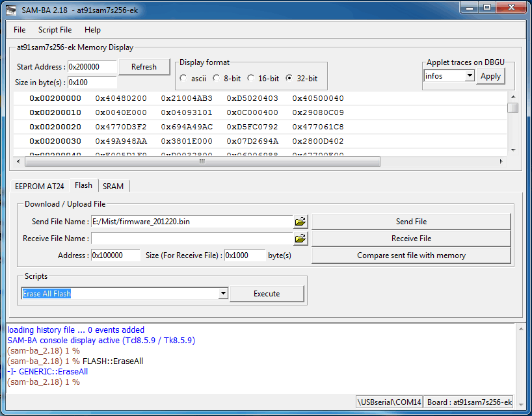532x416 pixels.
Task: Click memory value 0x477061C8
Action: (318, 127)
